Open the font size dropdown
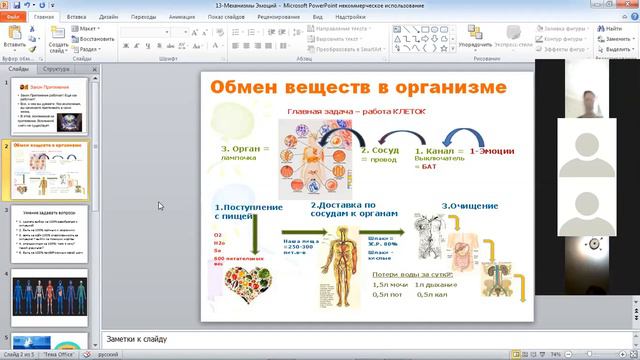 (x=185, y=32)
